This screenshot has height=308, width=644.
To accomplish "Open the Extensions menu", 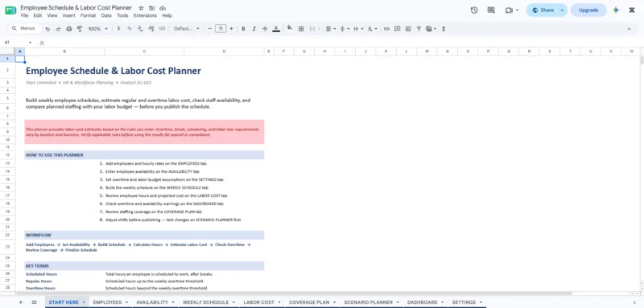I will click(x=145, y=15).
